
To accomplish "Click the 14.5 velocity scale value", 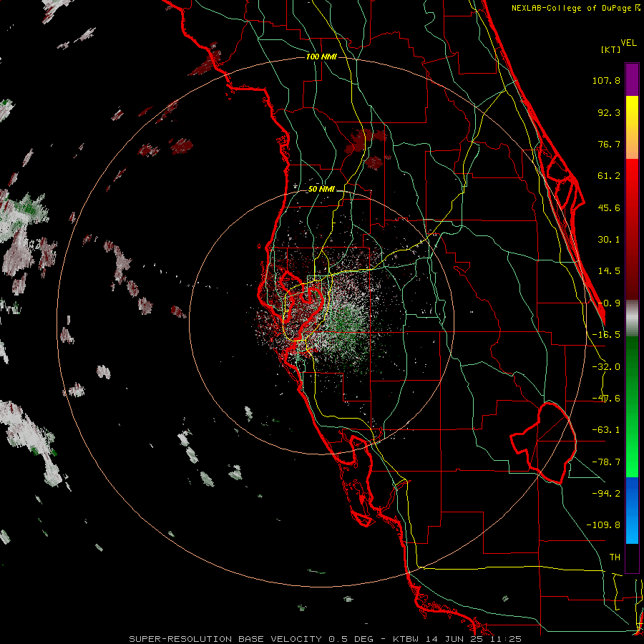I will (x=609, y=271).
